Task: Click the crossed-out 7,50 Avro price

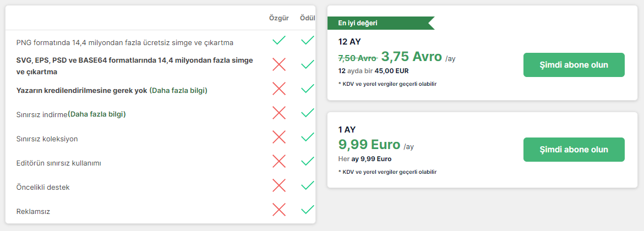Action: 357,58
